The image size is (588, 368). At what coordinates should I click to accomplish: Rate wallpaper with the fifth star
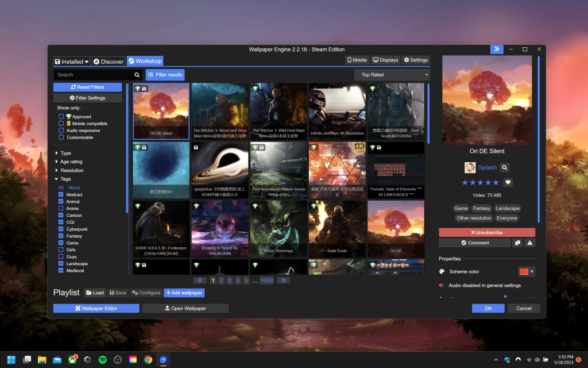coord(496,182)
